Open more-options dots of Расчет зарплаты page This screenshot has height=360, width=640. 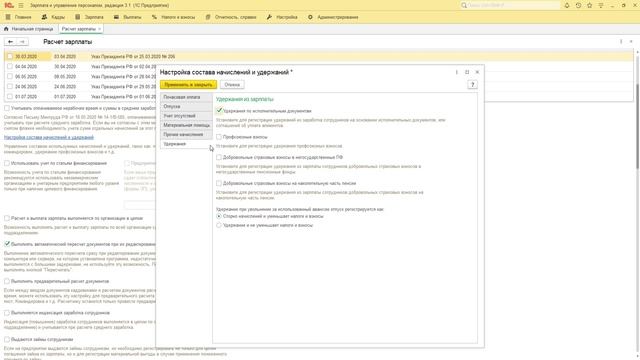pos(621,42)
